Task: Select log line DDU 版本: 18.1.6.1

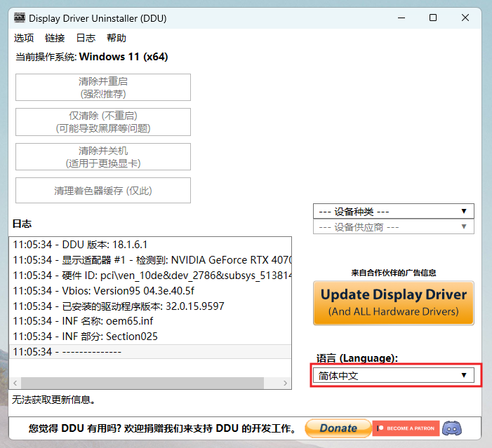Action: [x=150, y=245]
